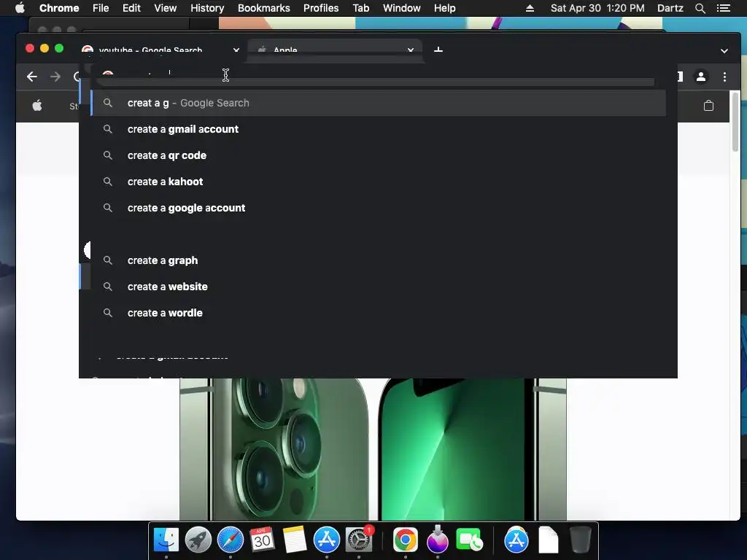Screen dimensions: 747x560
Task: Open Launchpad from the Dock
Action: (x=198, y=540)
